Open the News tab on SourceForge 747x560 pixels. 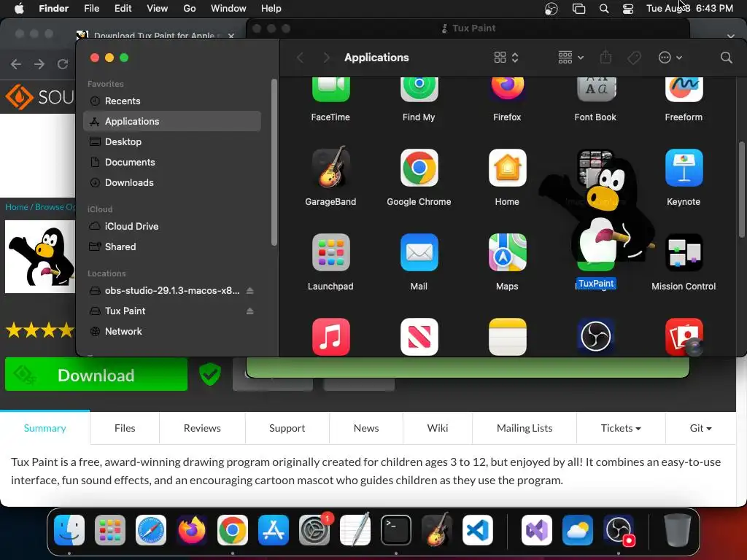(x=366, y=428)
